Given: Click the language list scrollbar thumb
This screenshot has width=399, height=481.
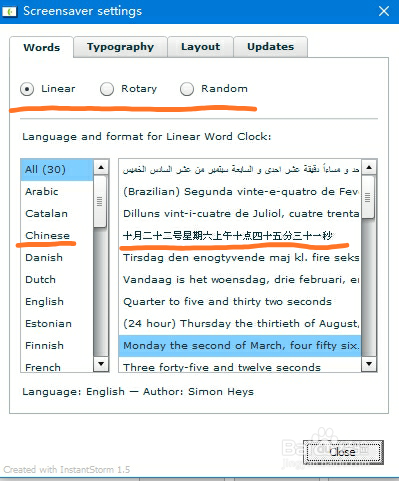Looking at the screenshot, I should pos(100,201).
